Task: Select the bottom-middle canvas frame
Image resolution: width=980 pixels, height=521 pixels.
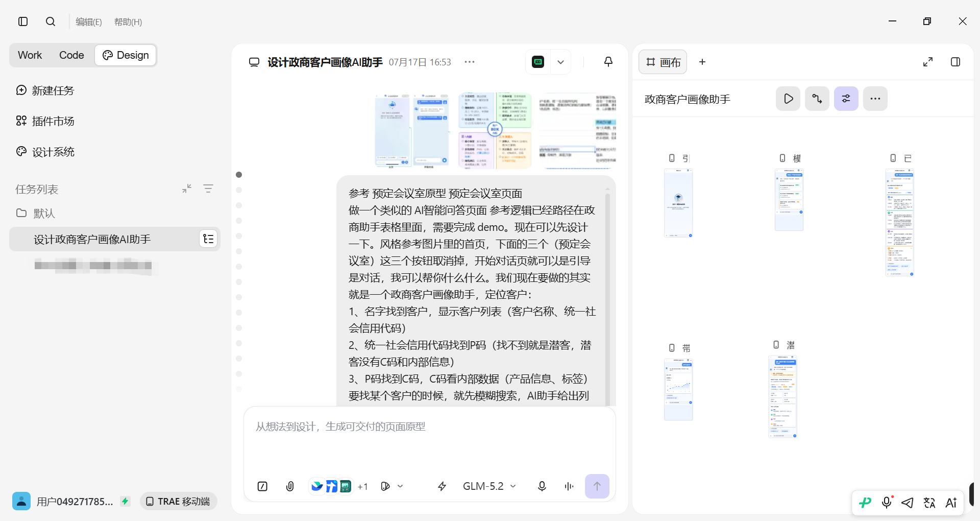Action: pyautogui.click(x=782, y=397)
